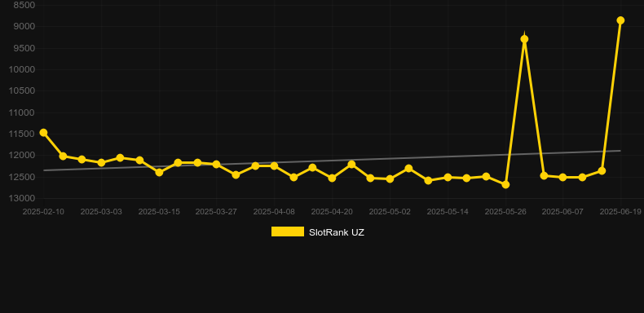Select the data point above 2025-04-20

pos(332,178)
